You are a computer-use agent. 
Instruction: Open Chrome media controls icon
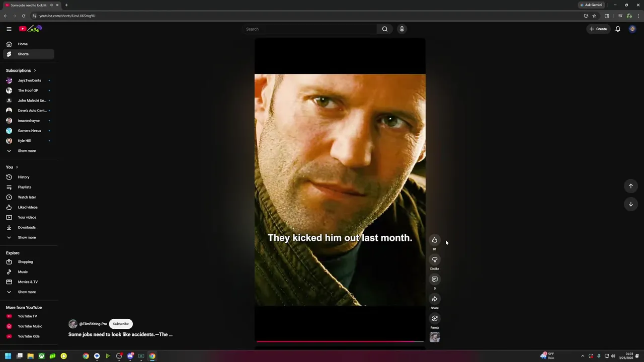(x=620, y=16)
